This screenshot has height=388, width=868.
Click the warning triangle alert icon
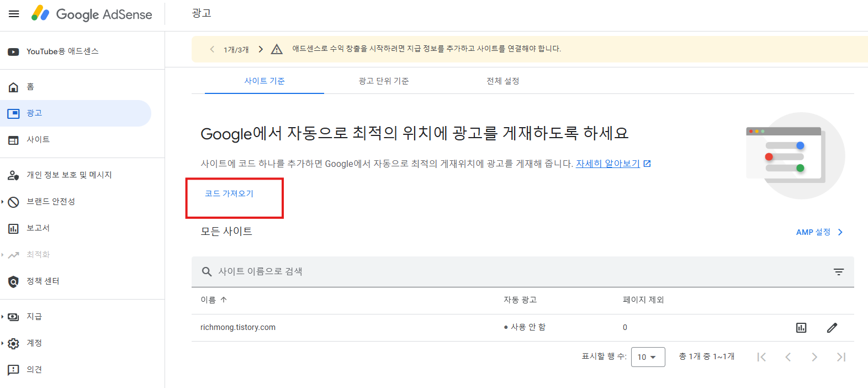click(x=277, y=49)
